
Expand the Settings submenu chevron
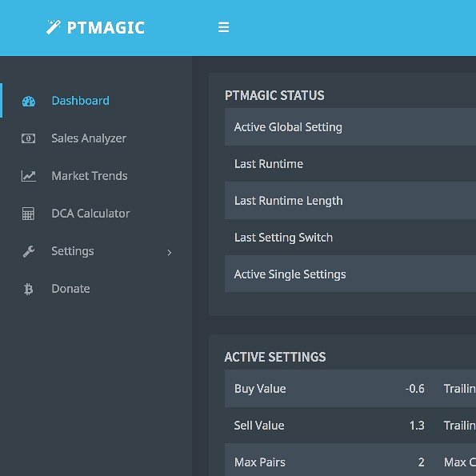[170, 253]
